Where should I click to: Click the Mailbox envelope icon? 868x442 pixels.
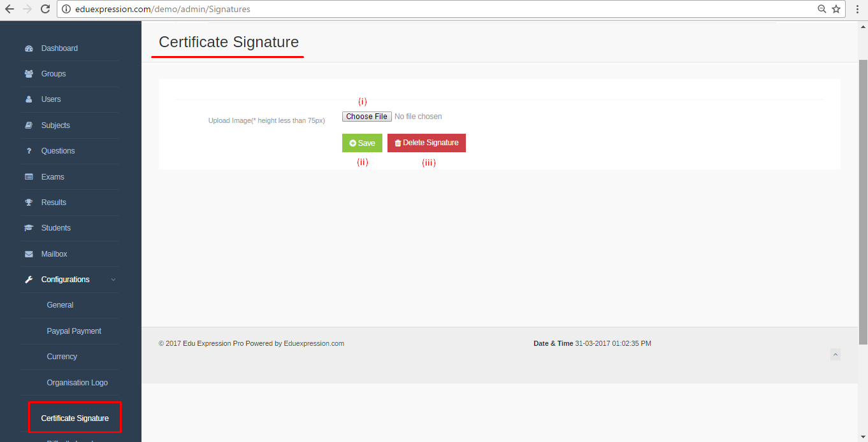click(x=29, y=254)
